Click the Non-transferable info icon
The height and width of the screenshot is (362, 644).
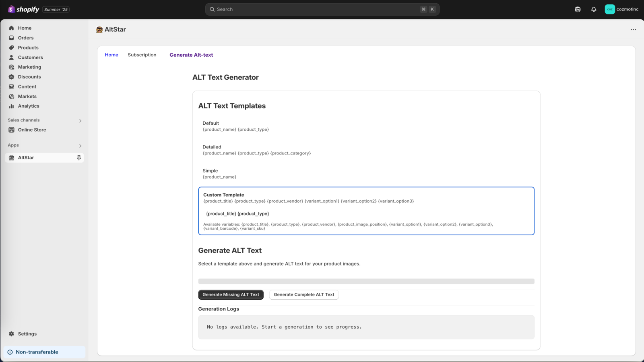click(10, 352)
